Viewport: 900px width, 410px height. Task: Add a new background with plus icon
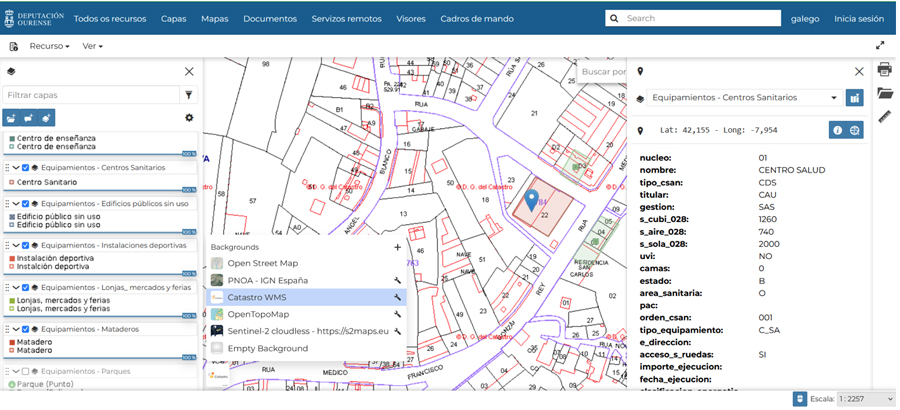(397, 247)
